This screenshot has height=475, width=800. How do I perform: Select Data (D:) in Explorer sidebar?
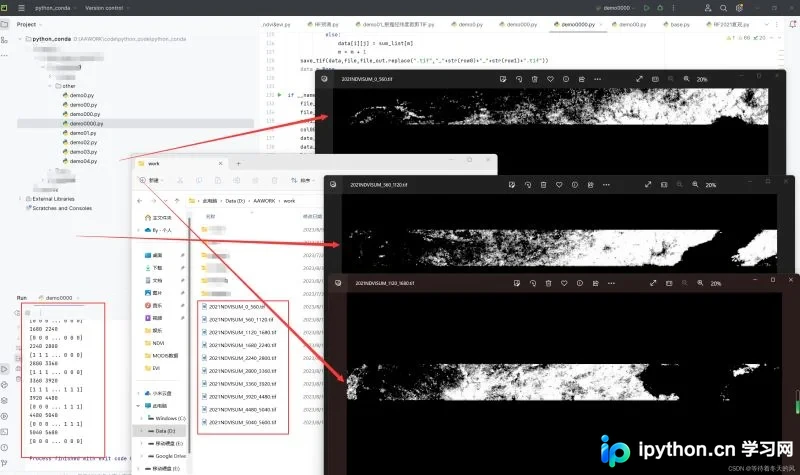pos(161,431)
